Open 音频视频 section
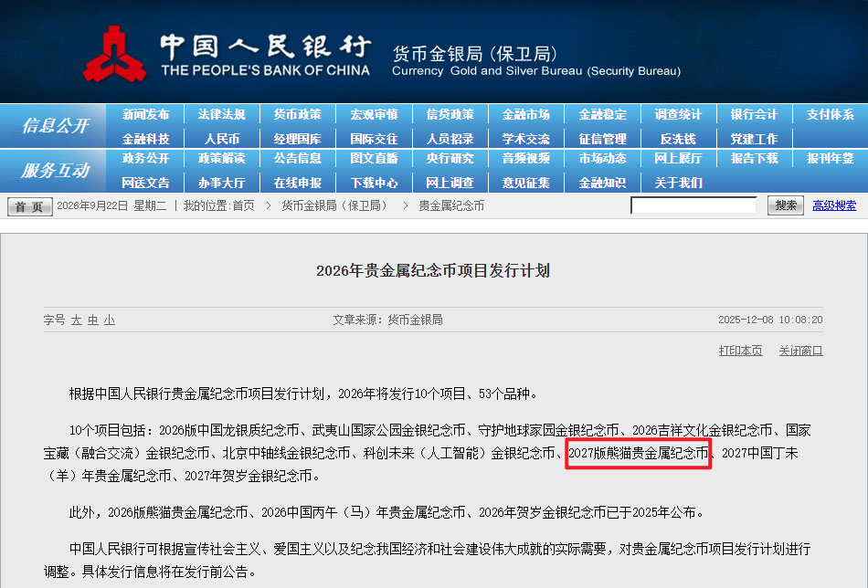 (526, 158)
